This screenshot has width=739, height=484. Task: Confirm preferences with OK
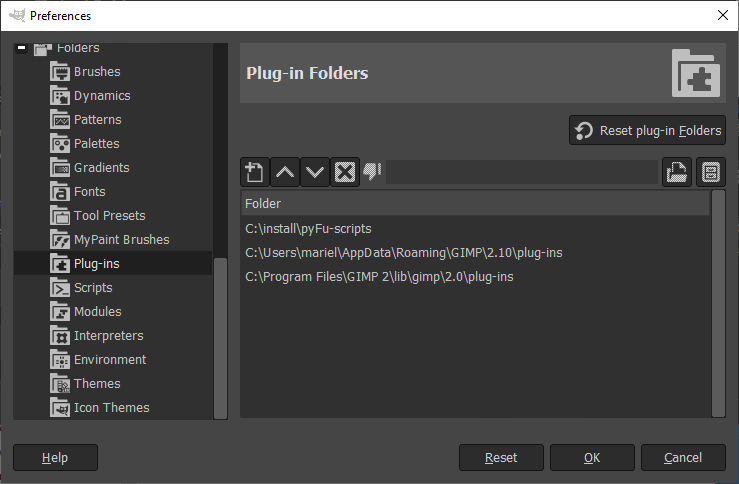click(x=592, y=458)
